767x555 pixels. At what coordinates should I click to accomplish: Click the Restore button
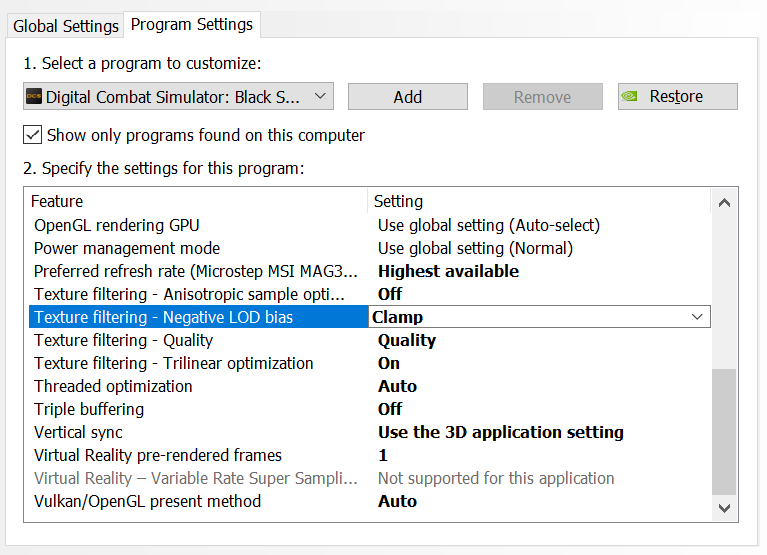[x=677, y=96]
